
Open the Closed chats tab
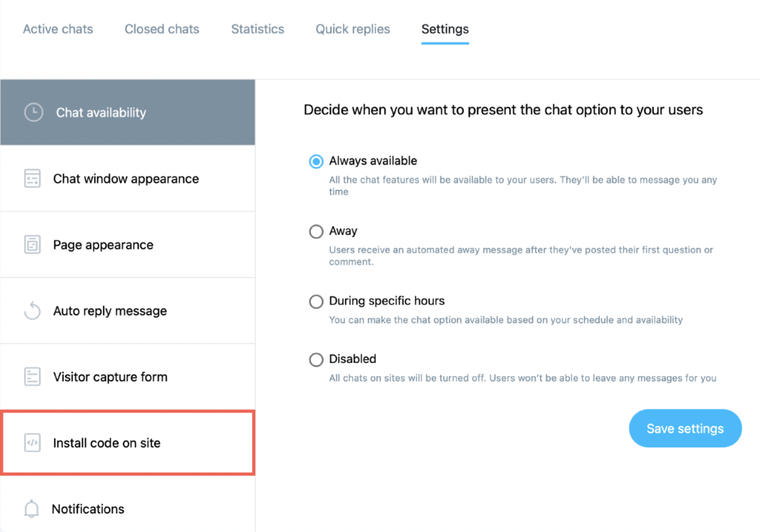(162, 29)
